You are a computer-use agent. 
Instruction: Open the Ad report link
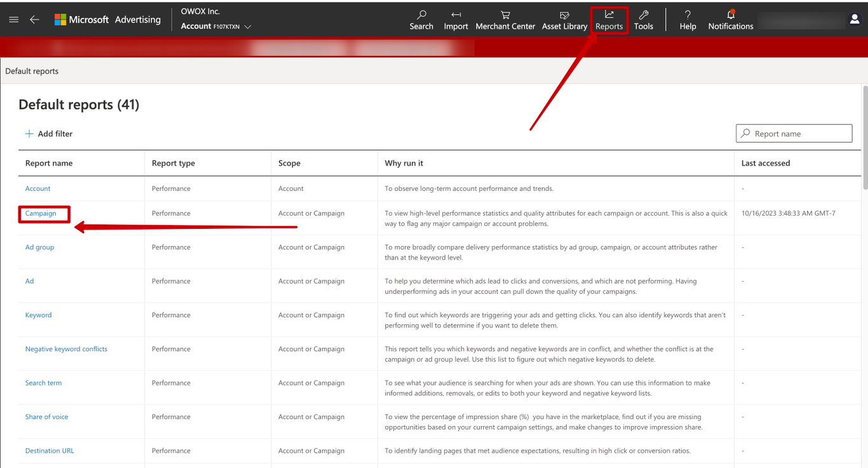pyautogui.click(x=29, y=281)
